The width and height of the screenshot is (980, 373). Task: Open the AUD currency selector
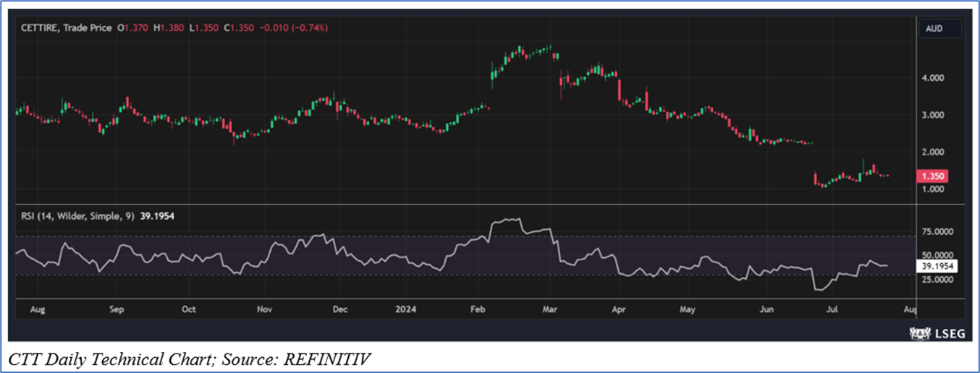940,29
